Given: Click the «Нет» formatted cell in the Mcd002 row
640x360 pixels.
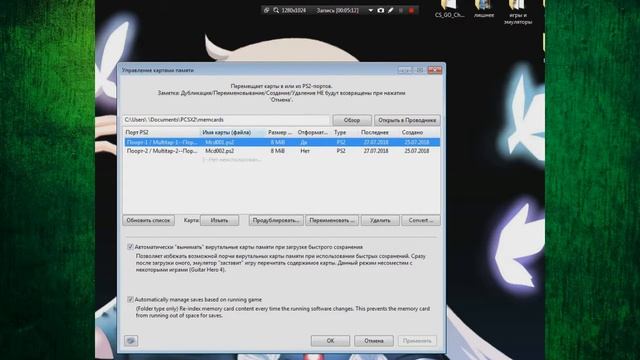Looking at the screenshot, I should 305,151.
